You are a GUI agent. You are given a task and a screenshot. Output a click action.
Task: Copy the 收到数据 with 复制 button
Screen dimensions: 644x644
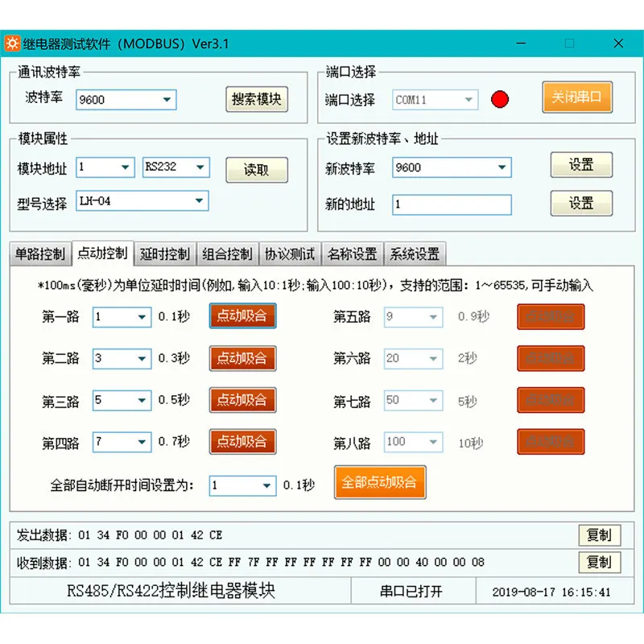point(599,562)
